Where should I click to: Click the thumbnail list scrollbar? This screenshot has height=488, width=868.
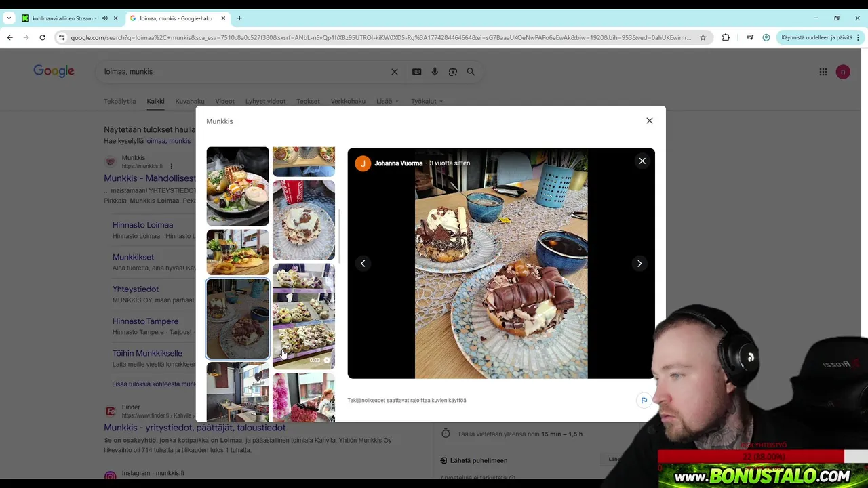click(x=339, y=237)
